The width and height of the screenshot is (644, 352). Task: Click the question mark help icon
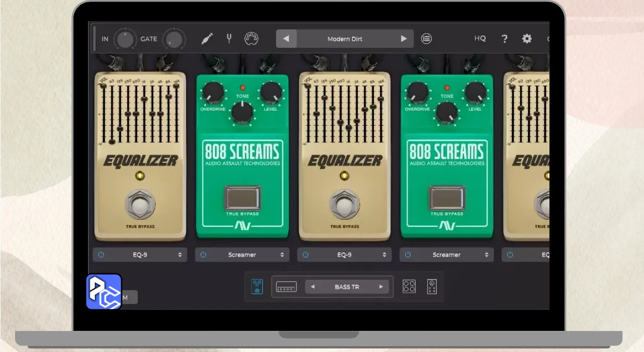(504, 39)
